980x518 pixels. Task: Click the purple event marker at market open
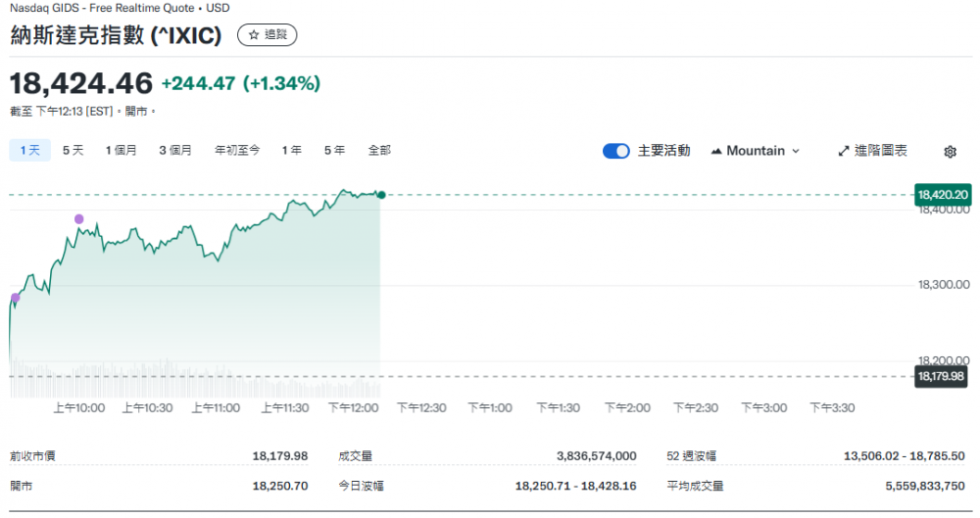click(x=15, y=298)
